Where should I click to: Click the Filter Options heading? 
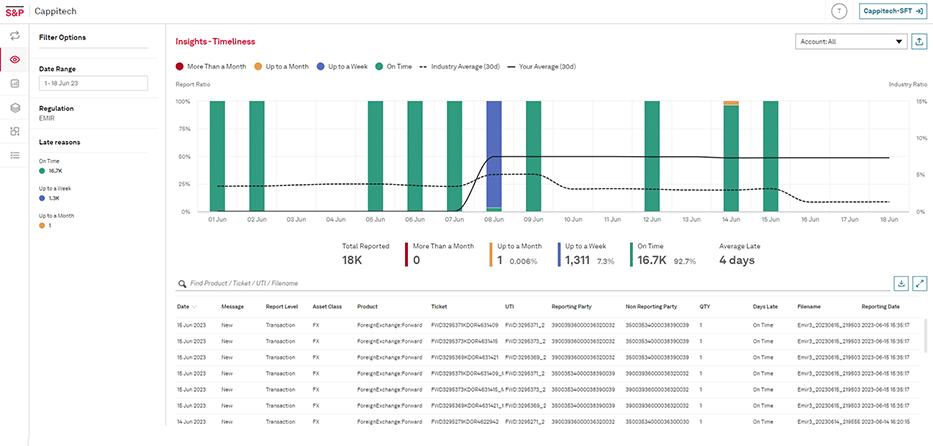[x=62, y=37]
